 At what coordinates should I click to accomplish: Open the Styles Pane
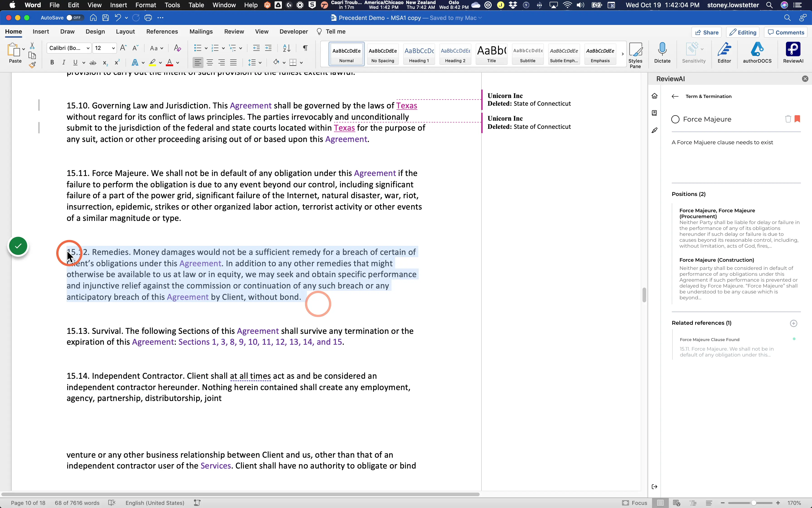click(x=635, y=55)
